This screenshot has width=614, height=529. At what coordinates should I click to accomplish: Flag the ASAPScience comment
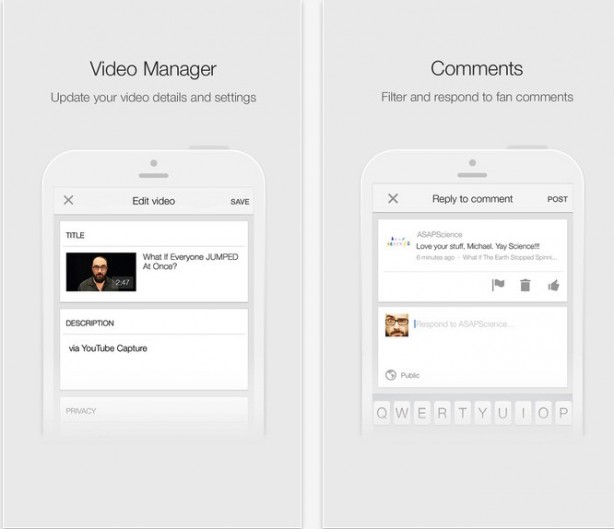pos(498,285)
